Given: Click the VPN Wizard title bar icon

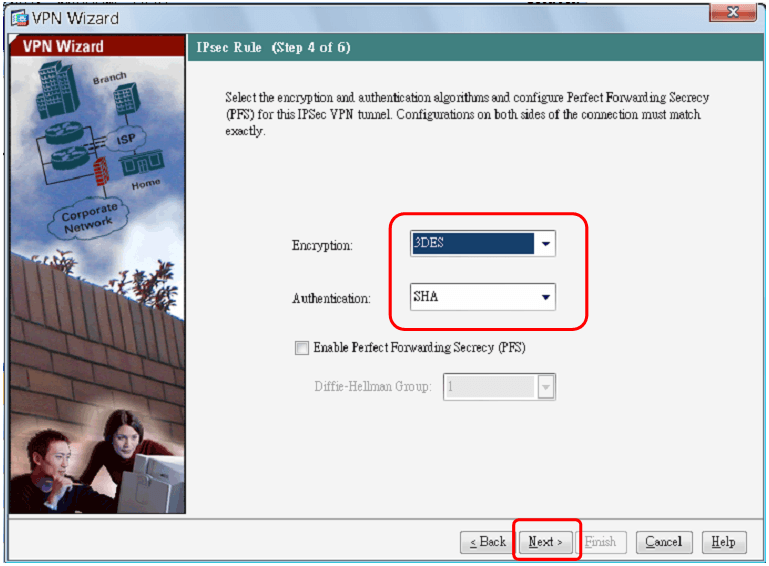Looking at the screenshot, I should pyautogui.click(x=20, y=19).
